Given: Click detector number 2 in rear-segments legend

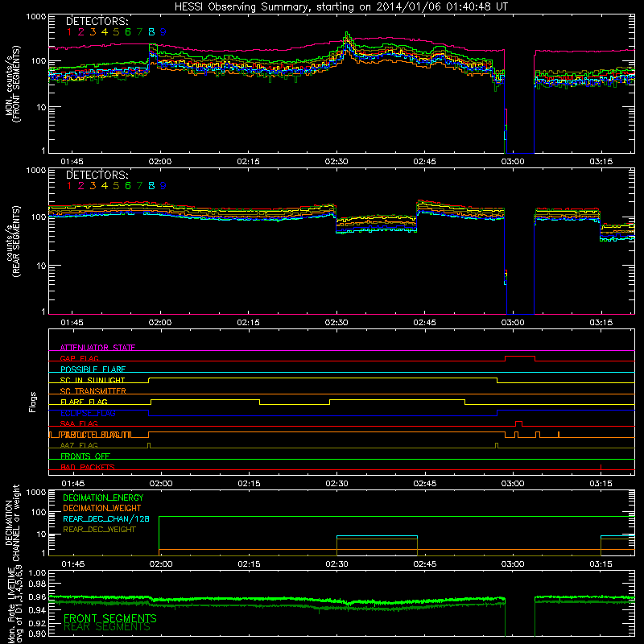Looking at the screenshot, I should click(x=81, y=186).
